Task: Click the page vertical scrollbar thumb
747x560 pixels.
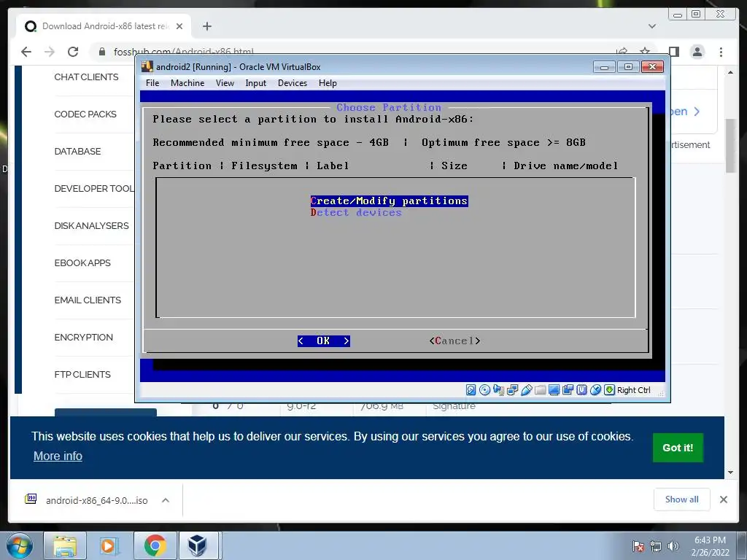Action: (x=730, y=146)
